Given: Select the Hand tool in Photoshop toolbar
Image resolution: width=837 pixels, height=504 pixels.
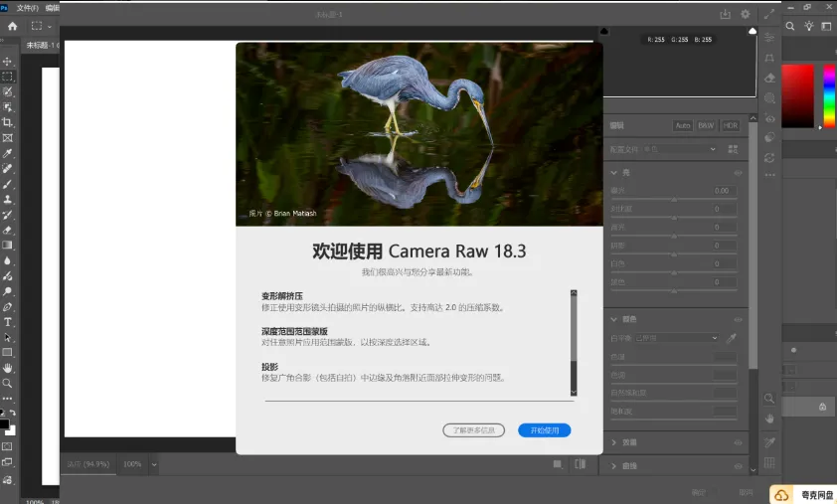Looking at the screenshot, I should tap(8, 368).
